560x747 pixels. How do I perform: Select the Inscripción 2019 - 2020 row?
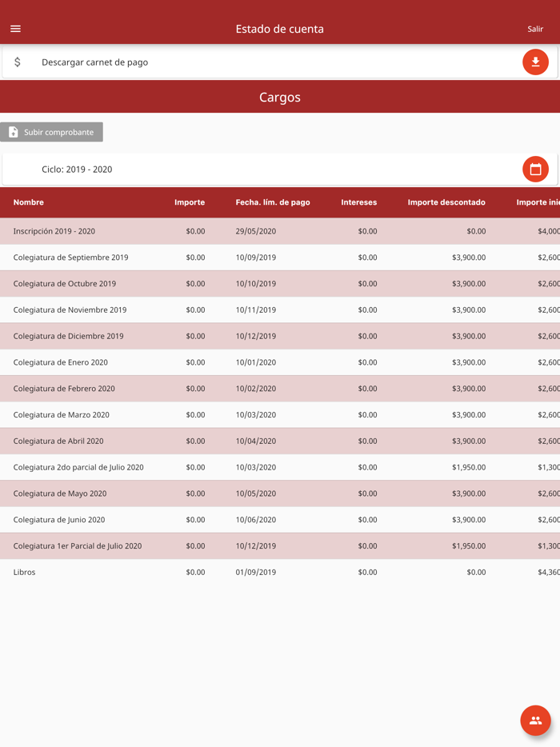pos(280,231)
